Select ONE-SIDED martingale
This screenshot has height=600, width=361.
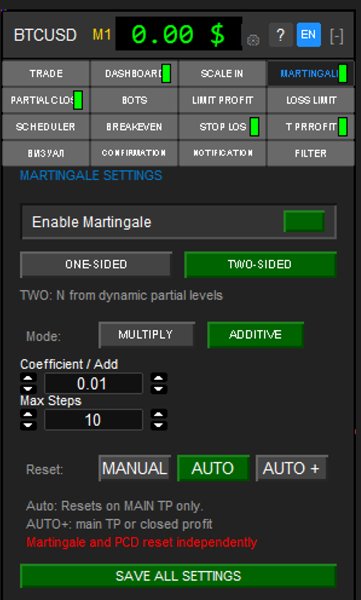tap(96, 264)
